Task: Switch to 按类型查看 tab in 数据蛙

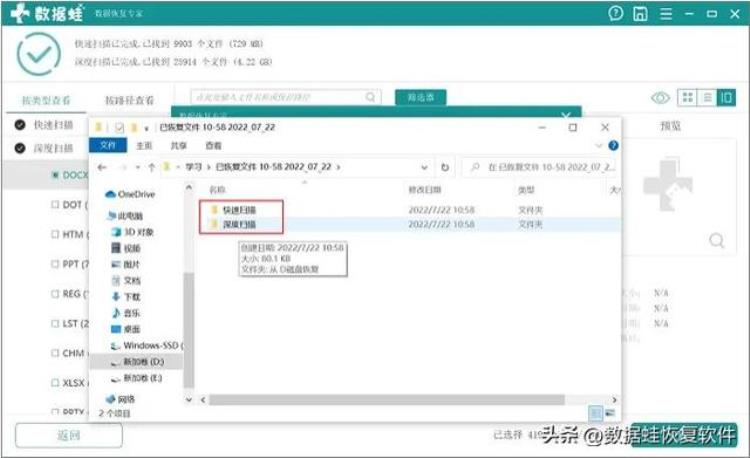Action: 46,100
